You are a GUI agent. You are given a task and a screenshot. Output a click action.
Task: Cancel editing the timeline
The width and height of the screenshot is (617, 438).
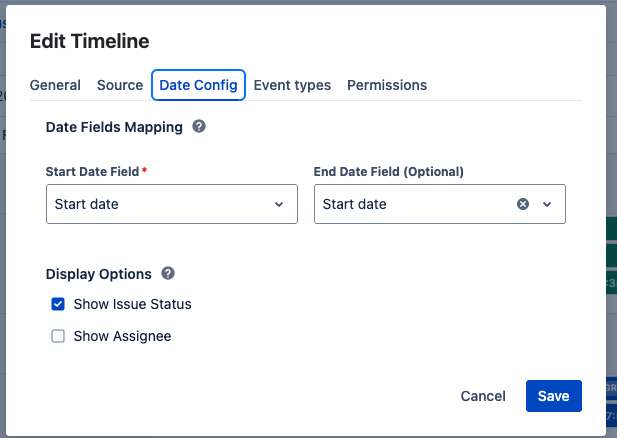click(x=483, y=396)
